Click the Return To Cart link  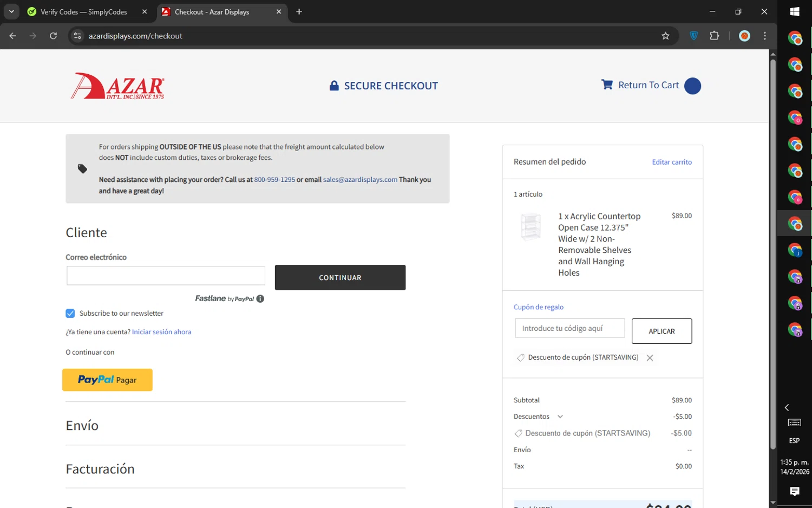tap(649, 85)
